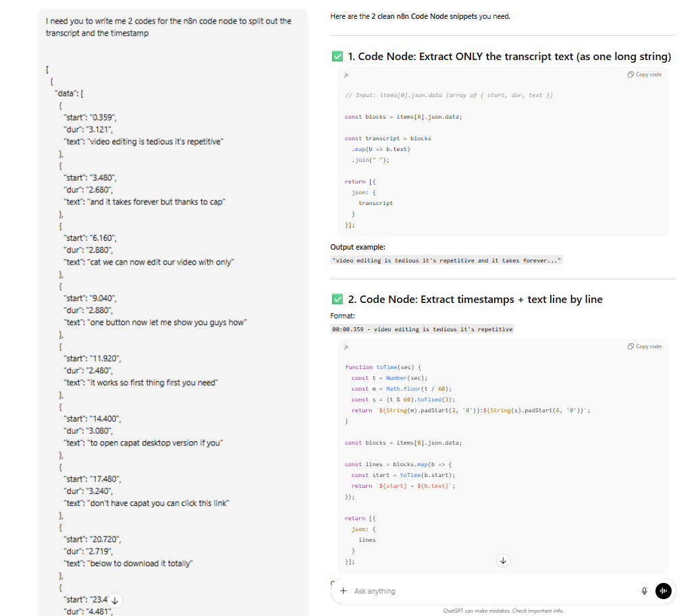This screenshot has width=700, height=616.
Task: Click the code line "const lines = blocks.map(b => {"
Action: [398, 464]
